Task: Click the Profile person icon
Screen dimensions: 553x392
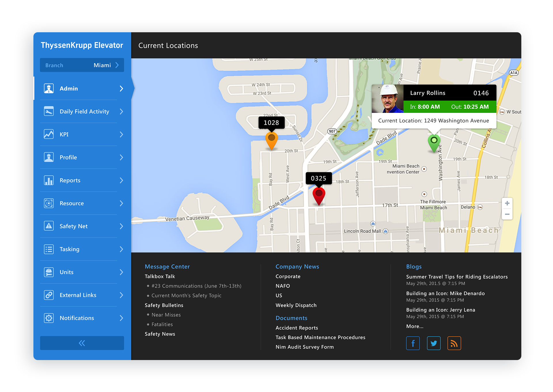Action: (49, 157)
